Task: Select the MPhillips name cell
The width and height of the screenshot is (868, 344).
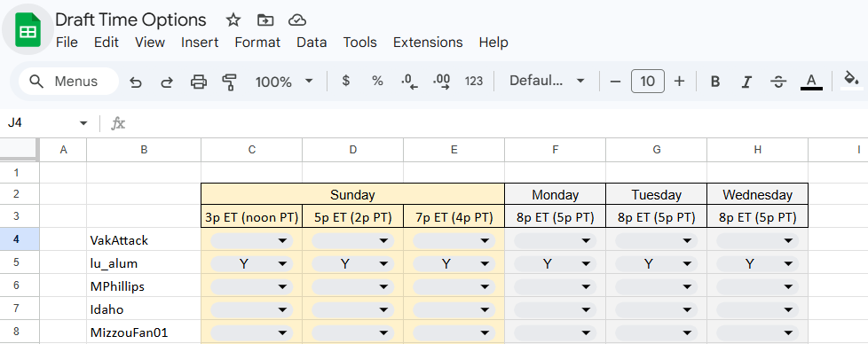Action: tap(144, 286)
